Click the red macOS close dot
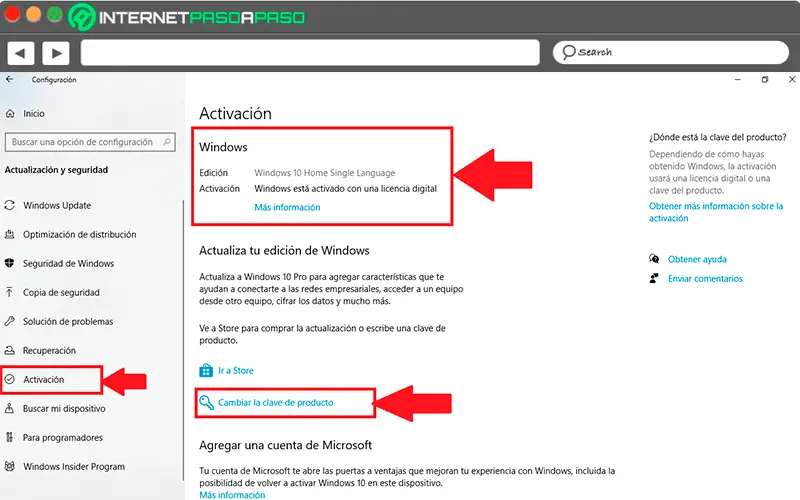 pyautogui.click(x=12, y=14)
